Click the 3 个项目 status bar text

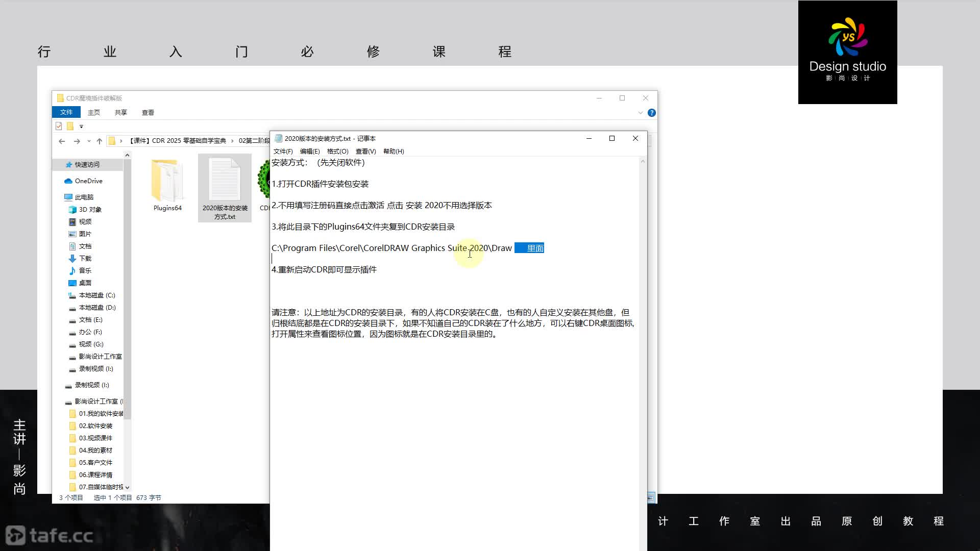71,498
